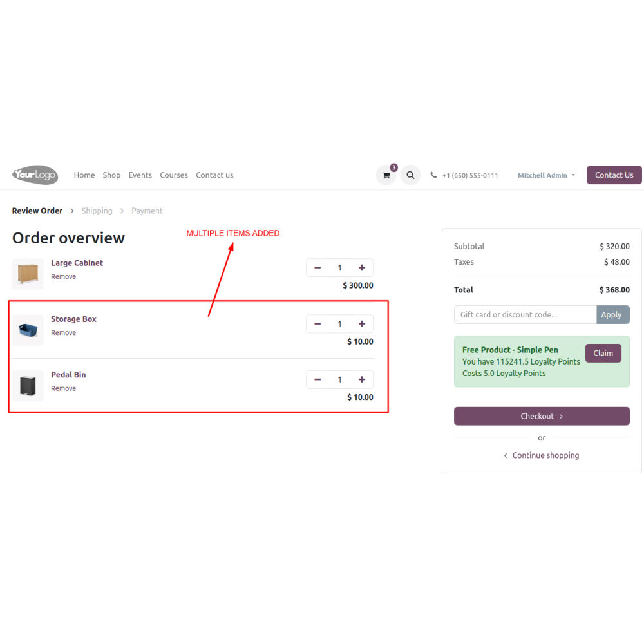Viewport: 644px width, 644px height.
Task: Decrease Pedal Bin quantity with minus
Action: click(x=317, y=379)
